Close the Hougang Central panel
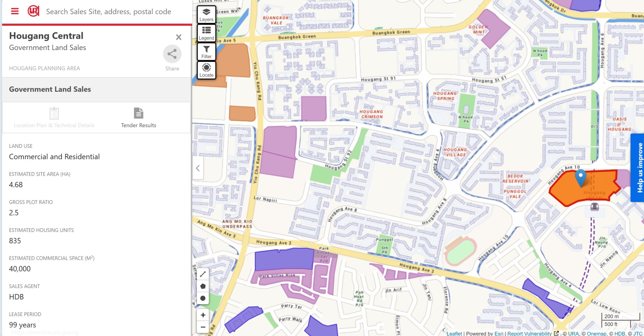 [179, 37]
